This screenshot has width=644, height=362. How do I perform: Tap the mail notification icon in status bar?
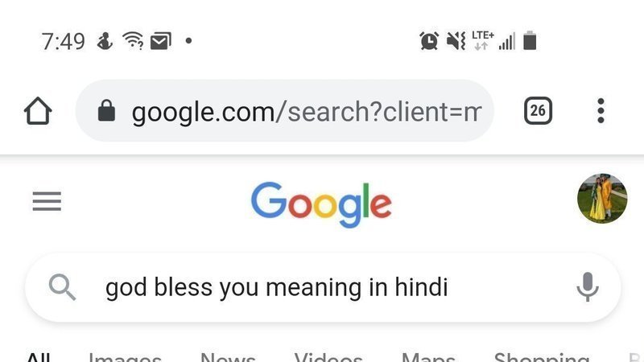coord(160,40)
